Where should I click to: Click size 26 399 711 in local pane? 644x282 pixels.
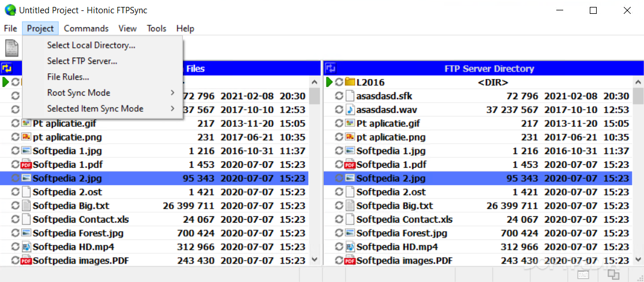click(x=189, y=206)
